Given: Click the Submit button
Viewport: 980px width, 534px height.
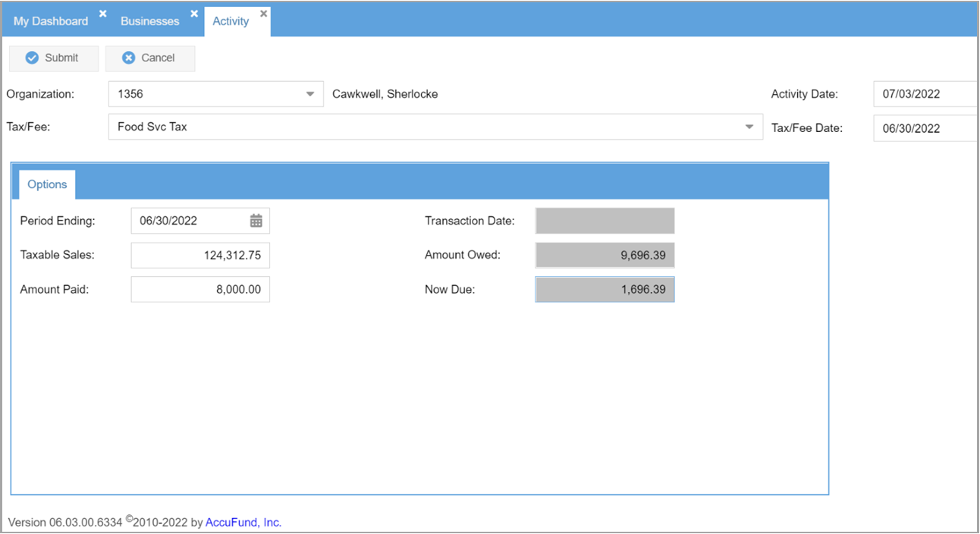Looking at the screenshot, I should tap(53, 58).
